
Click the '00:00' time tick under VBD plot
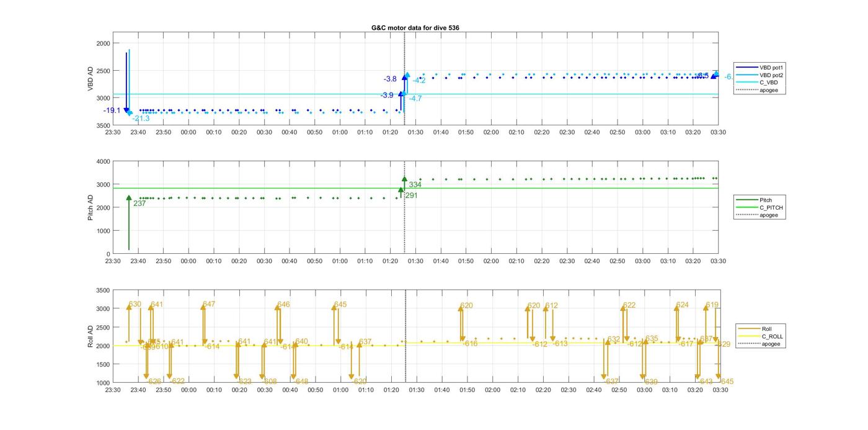188,132
